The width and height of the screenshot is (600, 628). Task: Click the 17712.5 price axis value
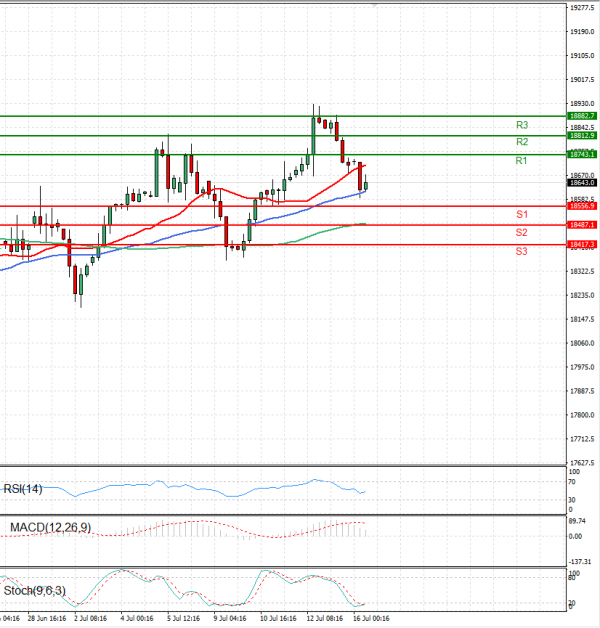click(x=582, y=439)
